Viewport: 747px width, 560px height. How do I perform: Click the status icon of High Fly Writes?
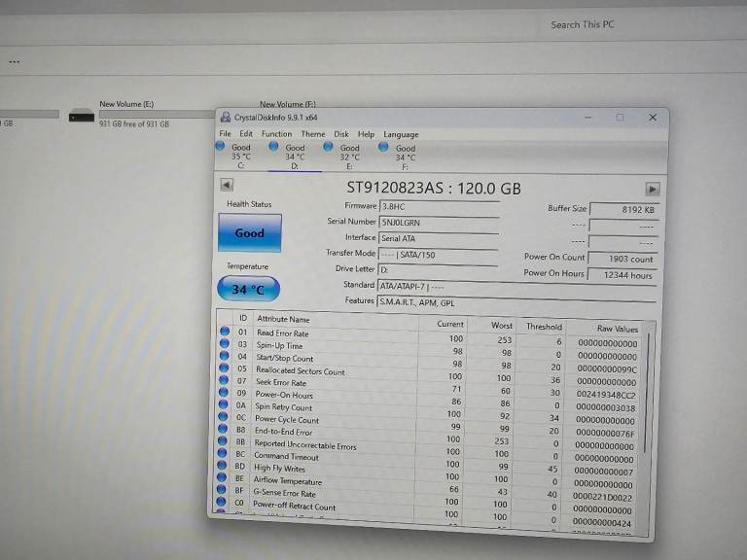pyautogui.click(x=222, y=466)
